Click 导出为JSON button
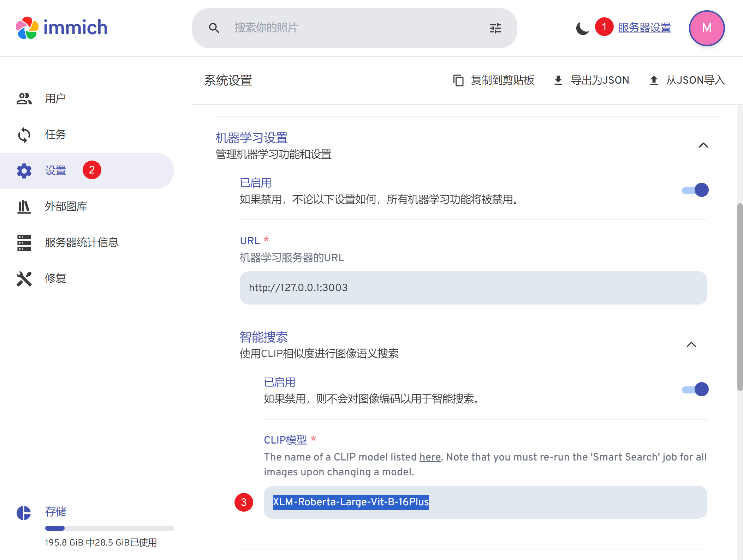This screenshot has height=560, width=743. pyautogui.click(x=592, y=80)
